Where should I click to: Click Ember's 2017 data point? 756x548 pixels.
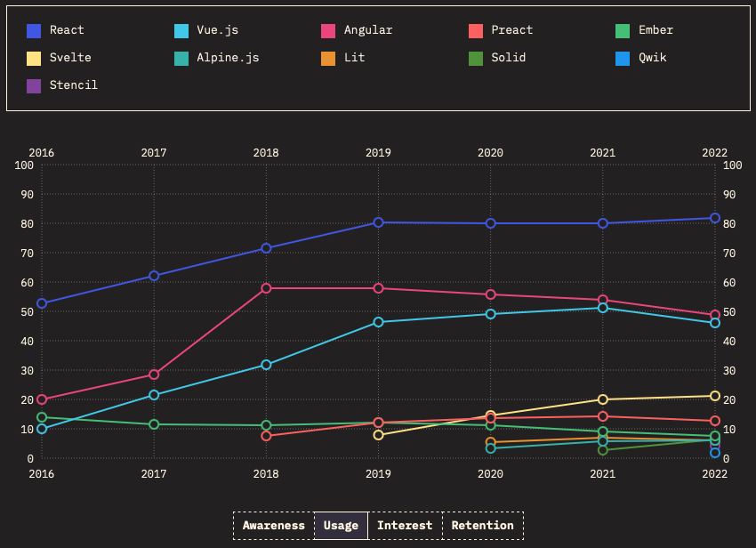tap(154, 424)
